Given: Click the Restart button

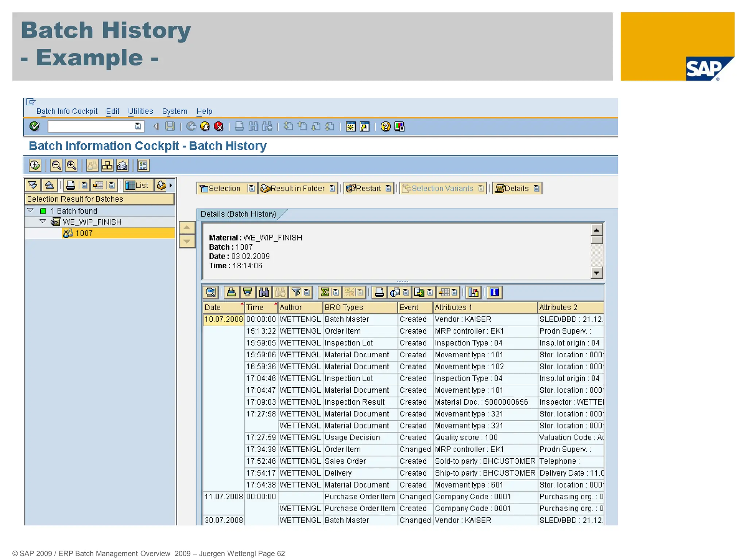Looking at the screenshot, I should (x=364, y=188).
